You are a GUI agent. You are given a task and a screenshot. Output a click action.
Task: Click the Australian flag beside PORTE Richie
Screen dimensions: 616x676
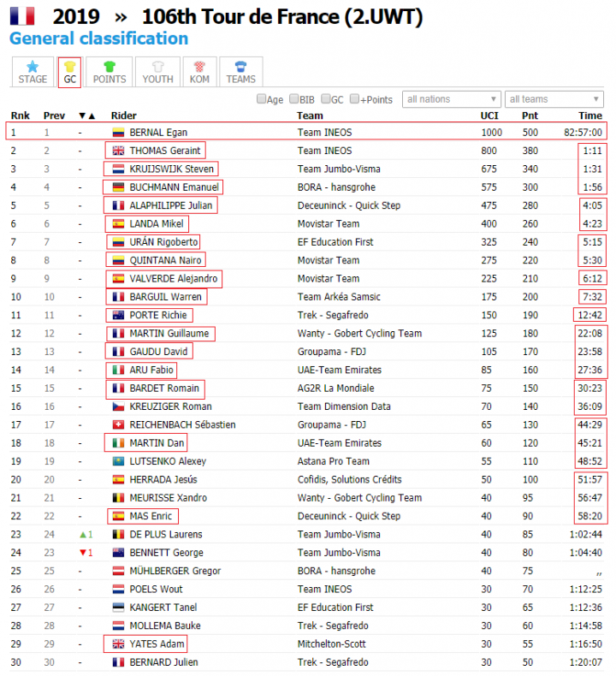(118, 315)
